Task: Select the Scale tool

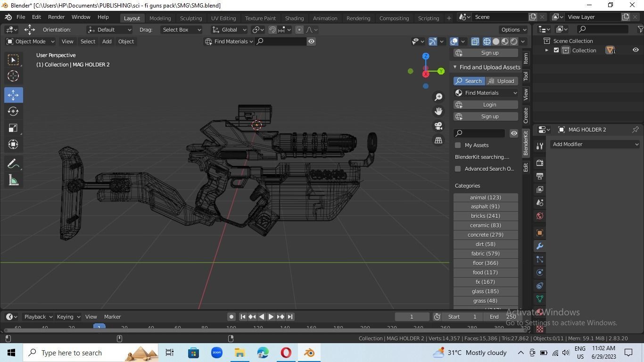Action: [x=13, y=128]
